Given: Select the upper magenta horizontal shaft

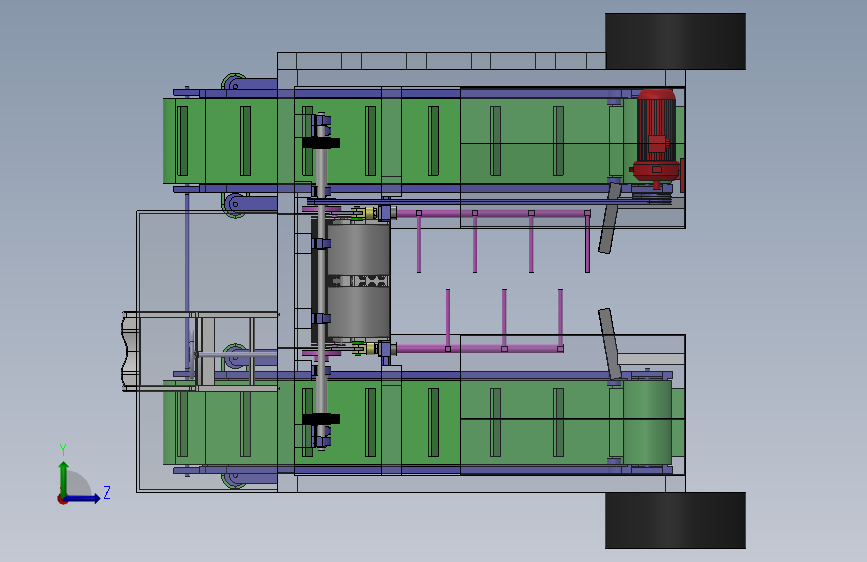Looking at the screenshot, I should tap(492, 213).
